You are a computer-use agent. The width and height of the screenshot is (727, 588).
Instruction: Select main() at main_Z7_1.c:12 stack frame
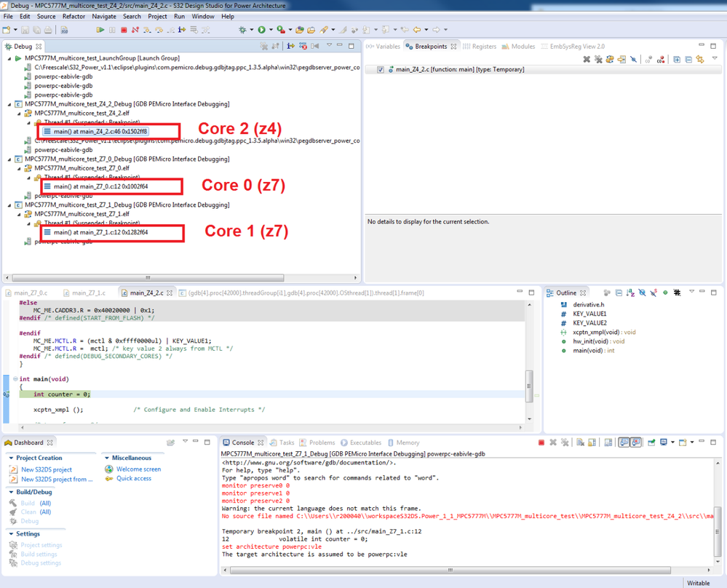(x=96, y=232)
